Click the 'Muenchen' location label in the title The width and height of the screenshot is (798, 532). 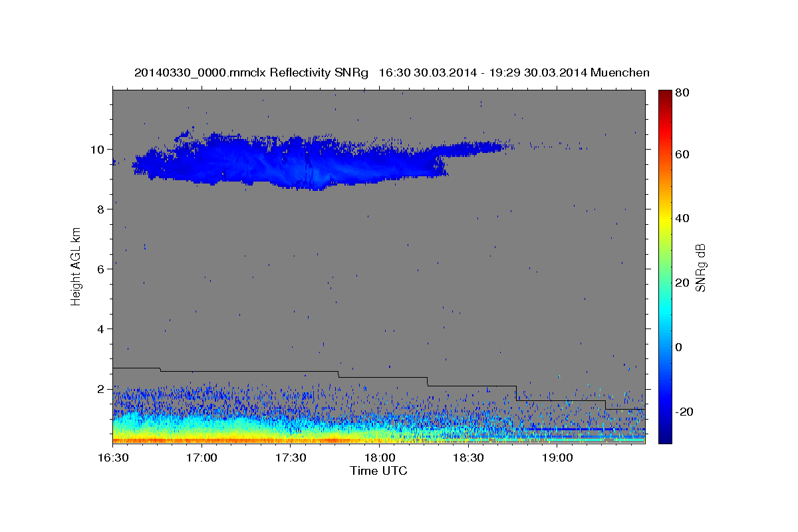620,72
